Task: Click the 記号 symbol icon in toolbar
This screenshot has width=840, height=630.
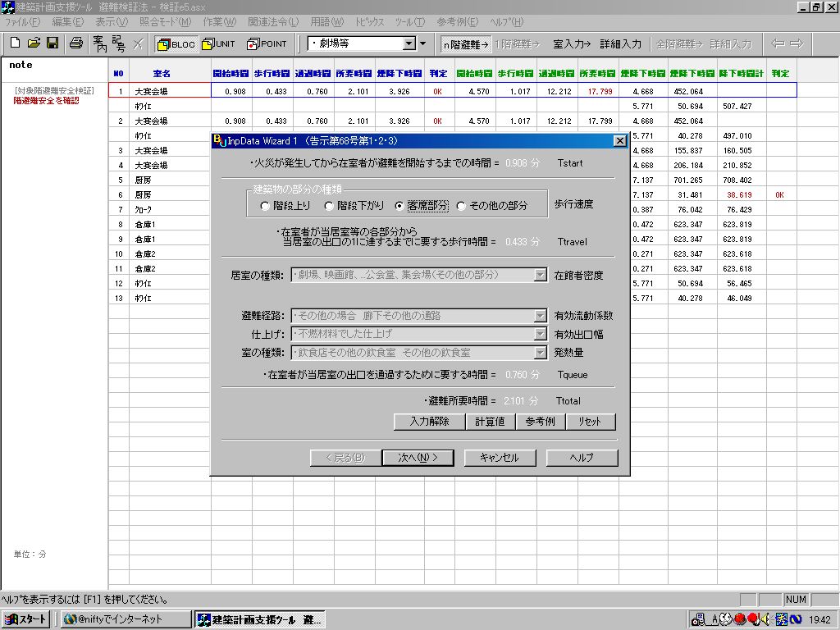Action: [x=118, y=43]
